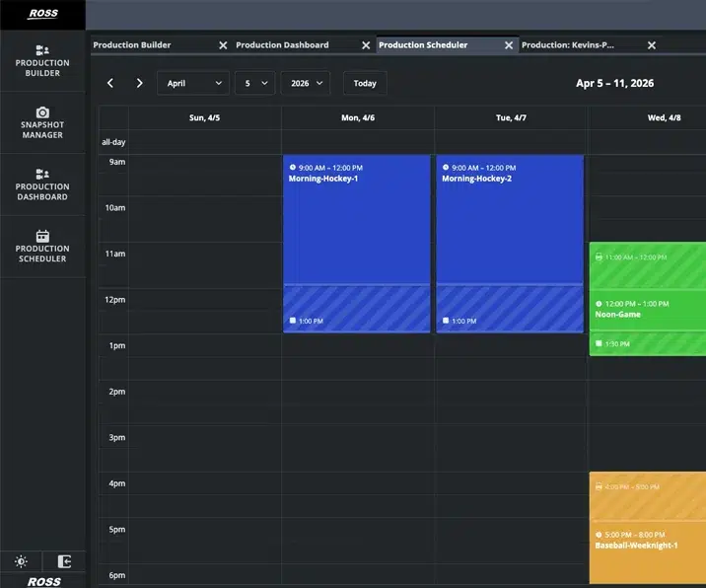This screenshot has height=588, width=706.
Task: Open the 2026 year dropdown
Action: [306, 83]
